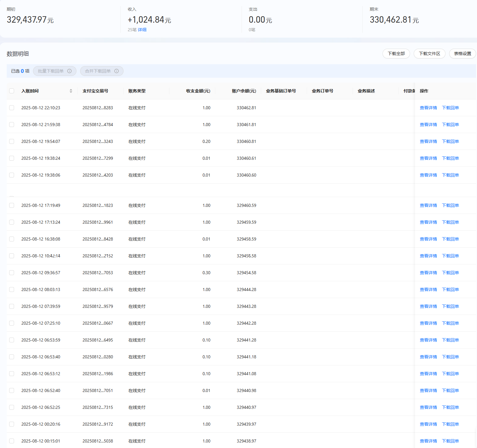Check the row dated 2025-08-12 06:53:12
Viewport: 477px width, 448px height.
click(x=12, y=374)
